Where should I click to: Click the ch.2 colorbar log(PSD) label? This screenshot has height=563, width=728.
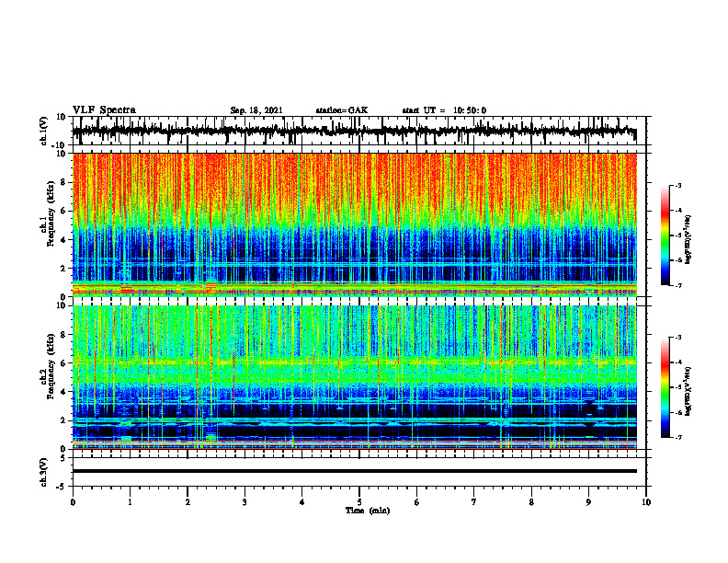(x=688, y=390)
